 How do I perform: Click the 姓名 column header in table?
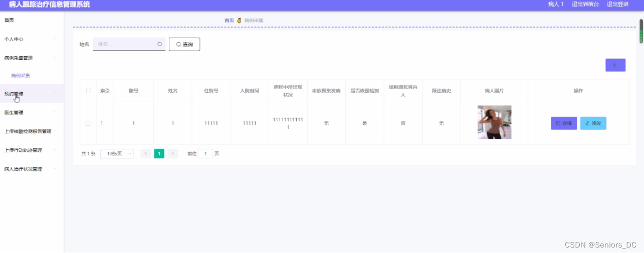172,91
